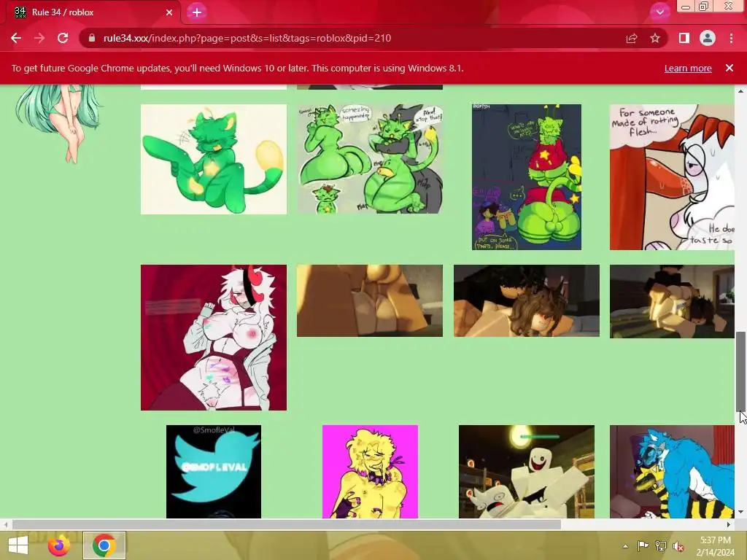Click the horizontal scrollbar thumb
Image resolution: width=747 pixels, height=560 pixels.
pos(286,525)
